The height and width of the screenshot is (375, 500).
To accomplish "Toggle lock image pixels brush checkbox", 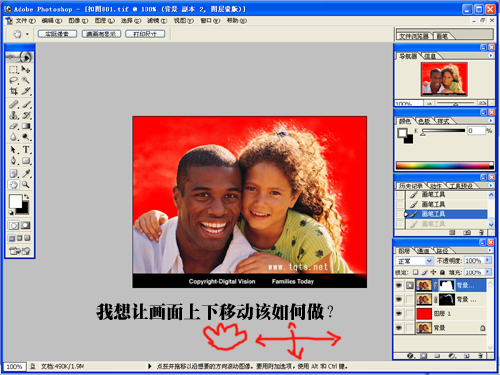I will (x=424, y=272).
